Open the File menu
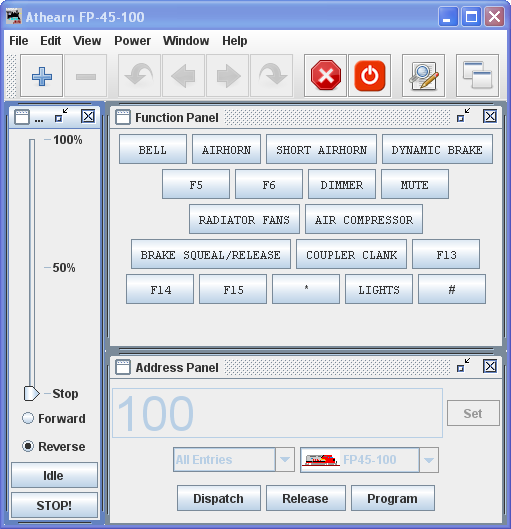511x529 pixels. point(19,41)
